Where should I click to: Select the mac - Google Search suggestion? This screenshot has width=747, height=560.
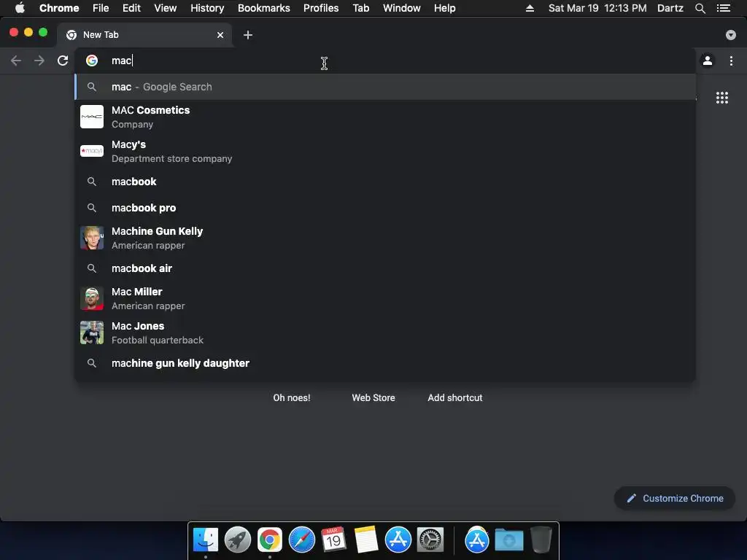(x=385, y=87)
